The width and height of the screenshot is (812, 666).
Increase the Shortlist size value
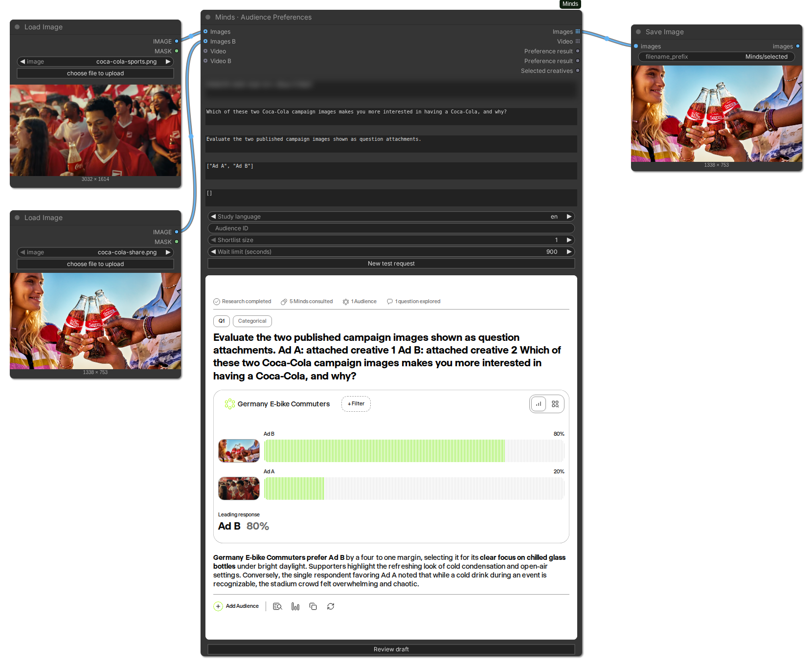(569, 240)
